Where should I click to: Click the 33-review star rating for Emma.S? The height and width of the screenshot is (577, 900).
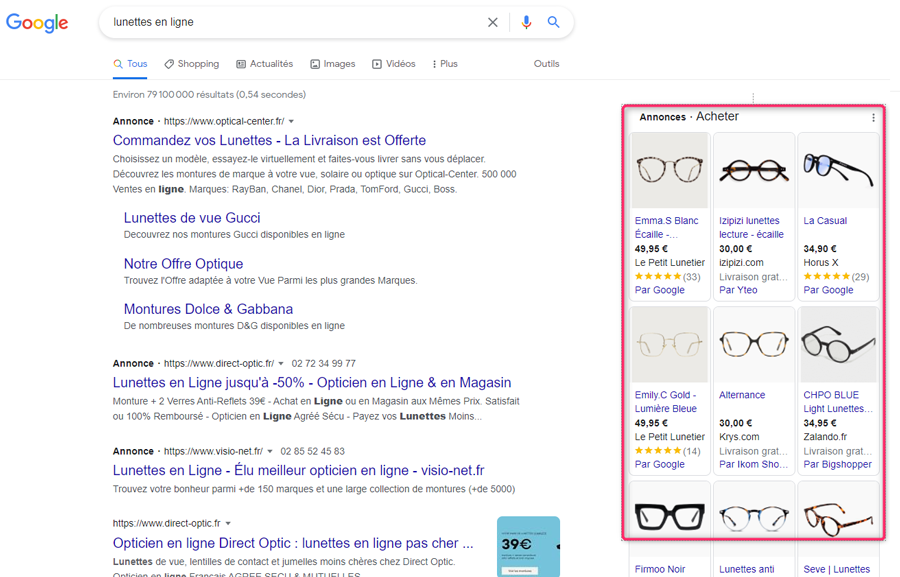(x=668, y=277)
